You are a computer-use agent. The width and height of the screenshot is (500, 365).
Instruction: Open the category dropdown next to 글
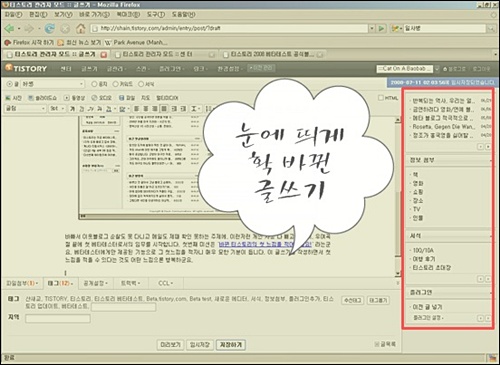point(52,84)
